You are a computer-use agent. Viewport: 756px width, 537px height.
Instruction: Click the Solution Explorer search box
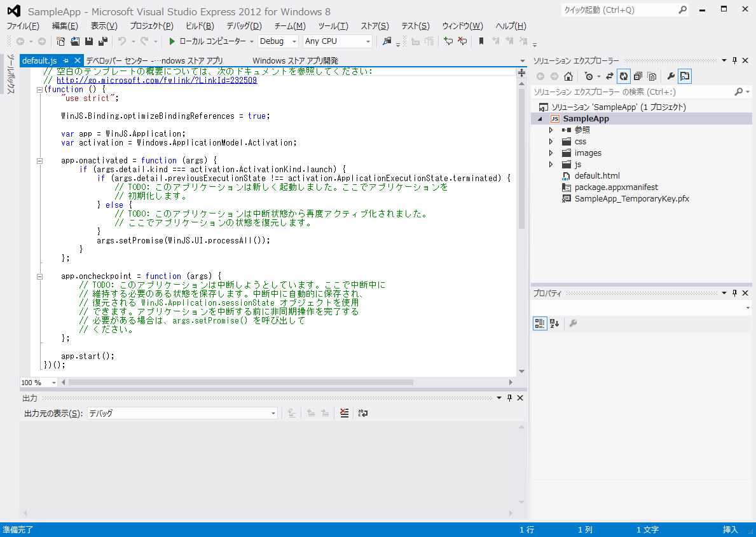tap(641, 92)
